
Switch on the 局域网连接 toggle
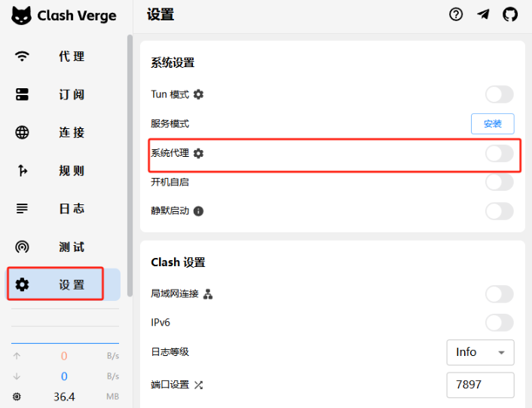[499, 293]
